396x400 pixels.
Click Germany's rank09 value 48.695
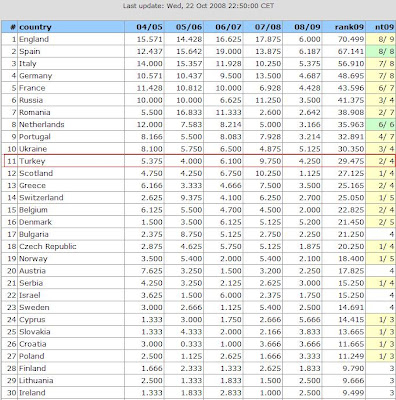click(351, 76)
